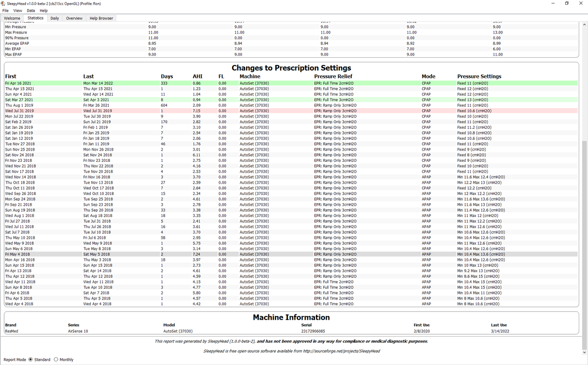Screen dimensions: 588x365
Task: Open the View menu
Action: coord(18,10)
